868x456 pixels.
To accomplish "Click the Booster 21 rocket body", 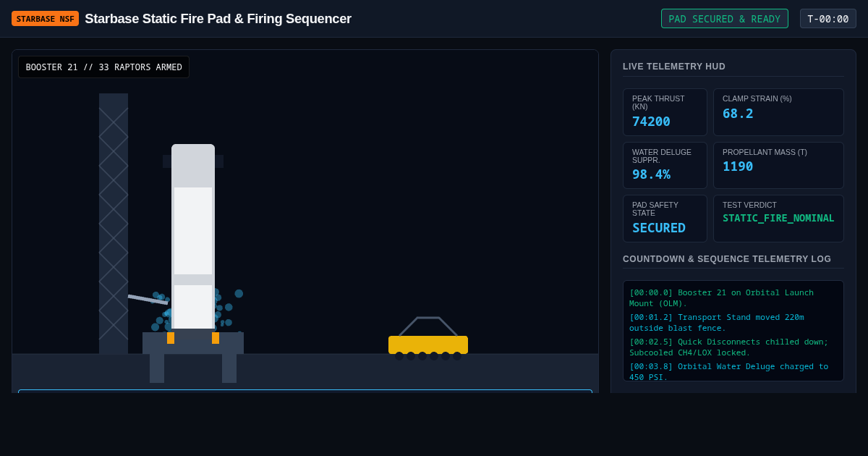I will pyautogui.click(x=193, y=237).
